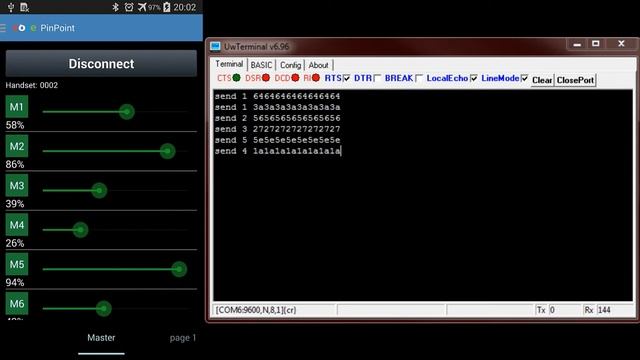
Task: Click terminal line 'send 5 5e5e5e5e5e5e5e5e'
Action: click(278, 140)
